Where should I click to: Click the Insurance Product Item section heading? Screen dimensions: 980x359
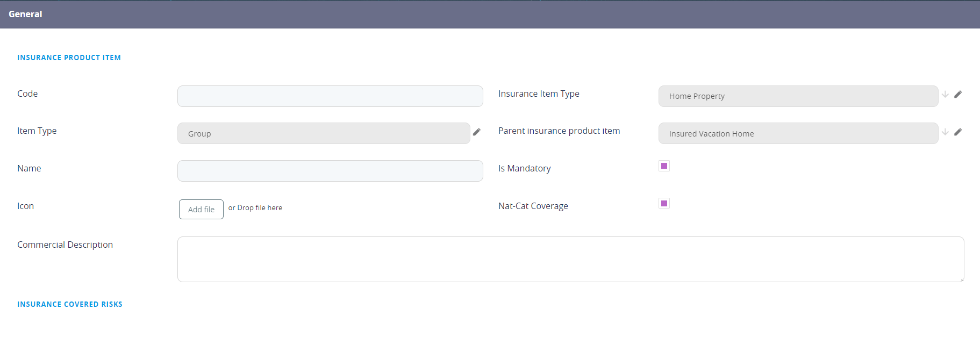69,58
